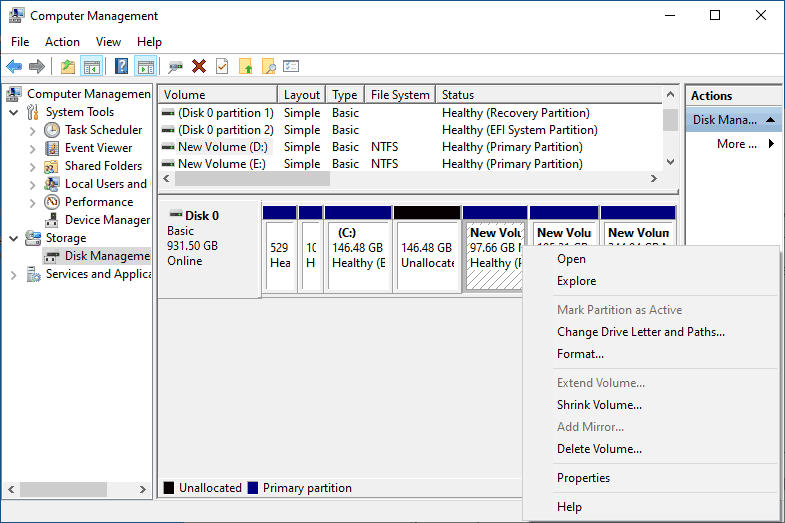This screenshot has height=523, width=785.
Task: Click the Performance monitor icon
Action: point(52,202)
